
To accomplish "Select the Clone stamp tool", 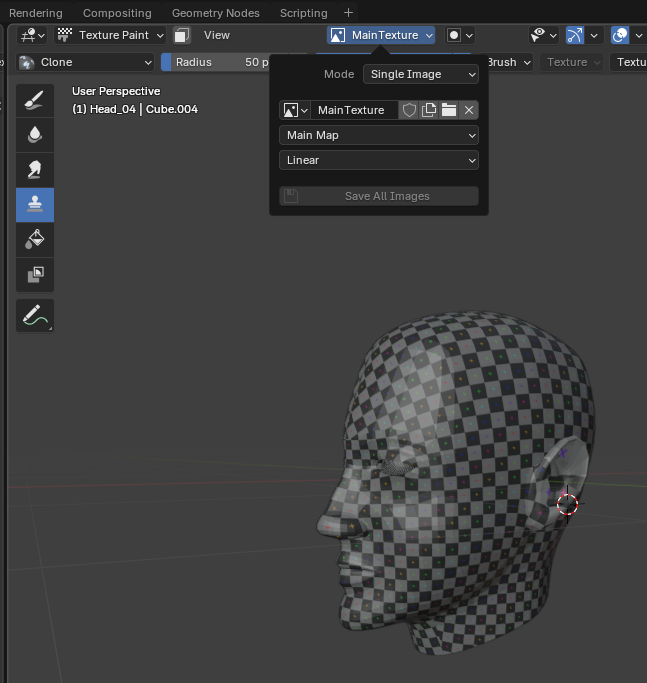I will [x=35, y=204].
